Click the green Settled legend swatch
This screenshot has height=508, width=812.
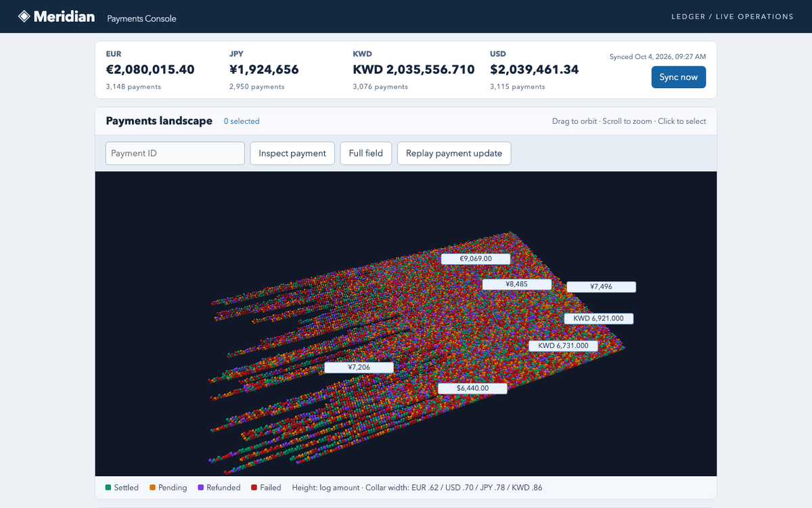108,487
